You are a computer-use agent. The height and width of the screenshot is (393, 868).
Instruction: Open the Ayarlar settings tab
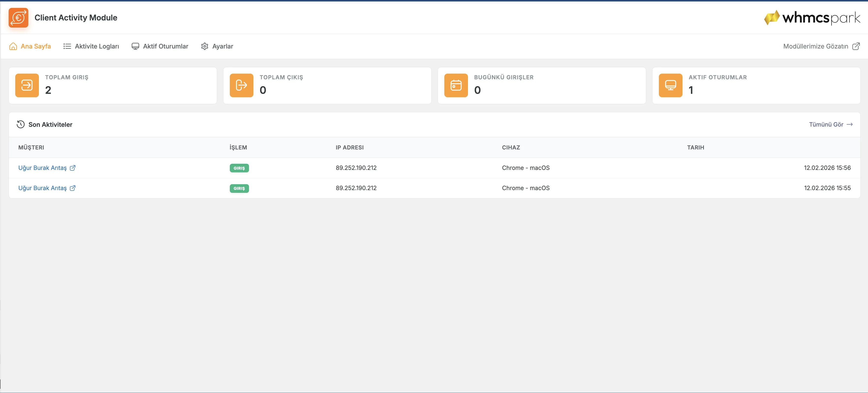(217, 46)
